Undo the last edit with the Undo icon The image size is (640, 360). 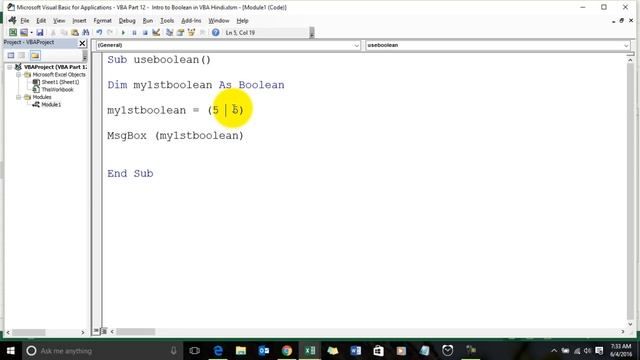coord(99,33)
